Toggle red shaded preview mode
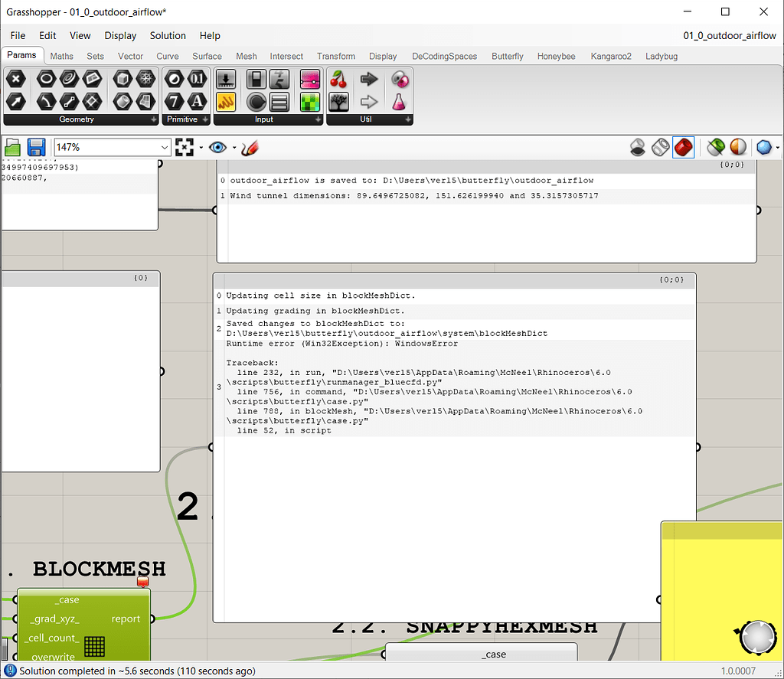784x679 pixels. pos(684,148)
